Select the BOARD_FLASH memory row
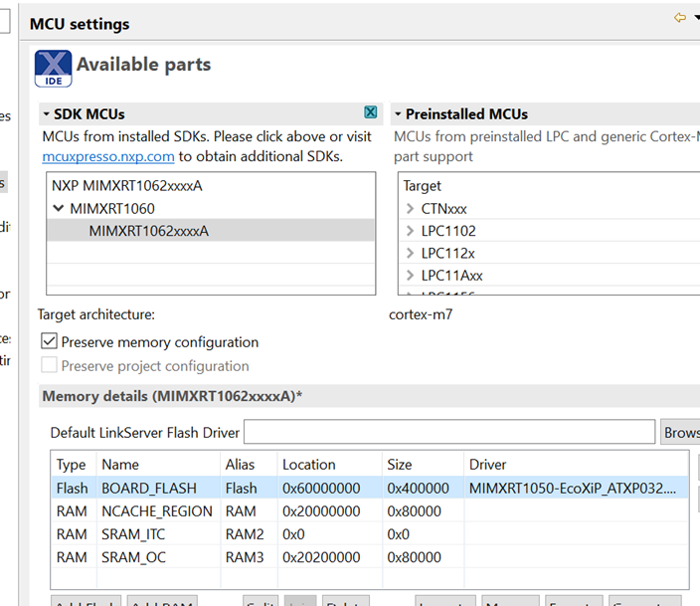Viewport: 700px width, 606px height. (149, 489)
